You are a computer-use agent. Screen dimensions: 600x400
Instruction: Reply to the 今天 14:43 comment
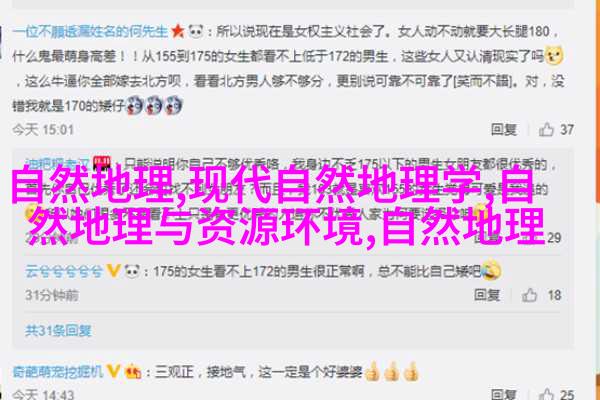tap(504, 394)
